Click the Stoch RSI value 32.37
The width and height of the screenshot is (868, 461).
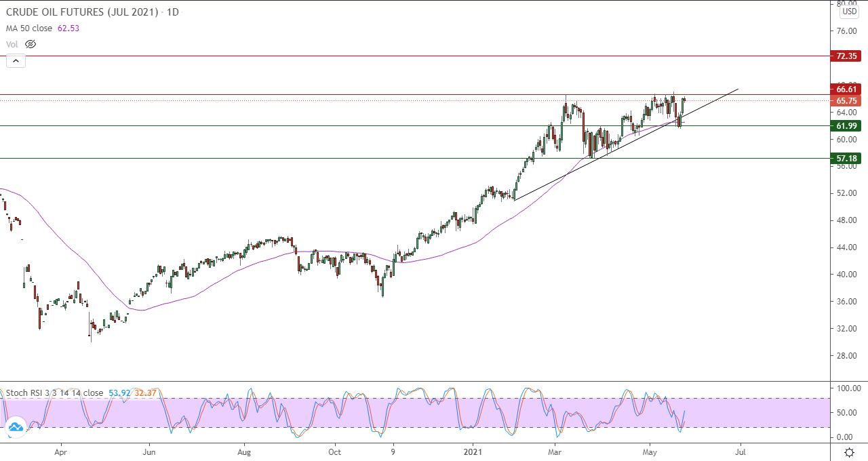pos(144,393)
